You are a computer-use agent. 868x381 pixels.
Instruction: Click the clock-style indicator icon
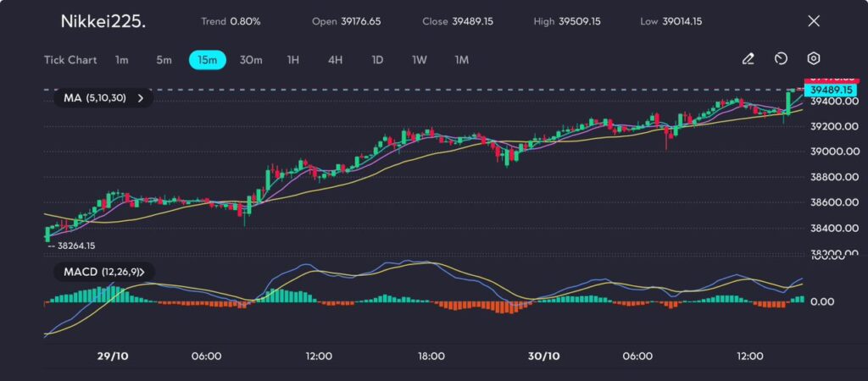781,59
